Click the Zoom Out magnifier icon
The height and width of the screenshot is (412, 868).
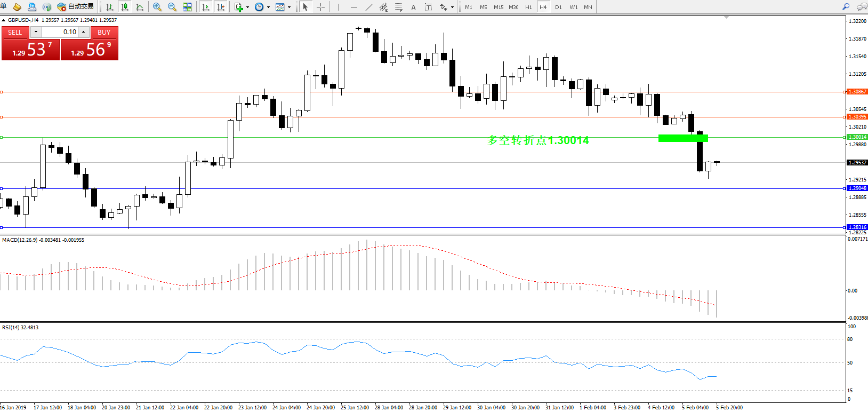172,7
